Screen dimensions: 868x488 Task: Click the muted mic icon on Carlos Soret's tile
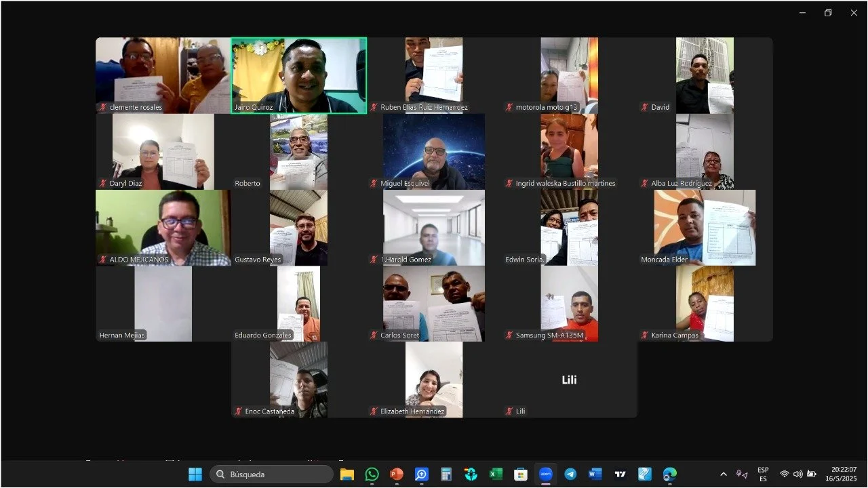point(372,334)
